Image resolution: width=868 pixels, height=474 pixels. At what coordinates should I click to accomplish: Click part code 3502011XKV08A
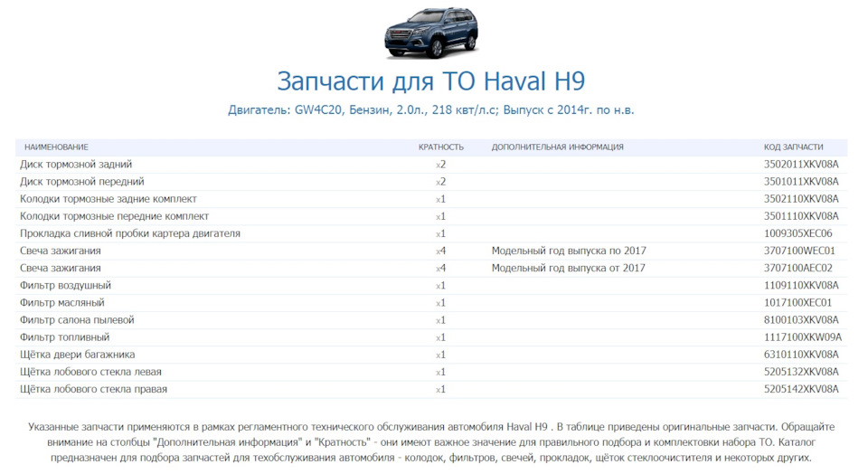tap(801, 165)
